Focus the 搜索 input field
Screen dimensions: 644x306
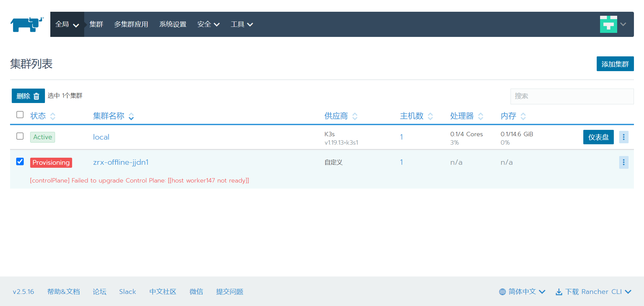(x=572, y=96)
